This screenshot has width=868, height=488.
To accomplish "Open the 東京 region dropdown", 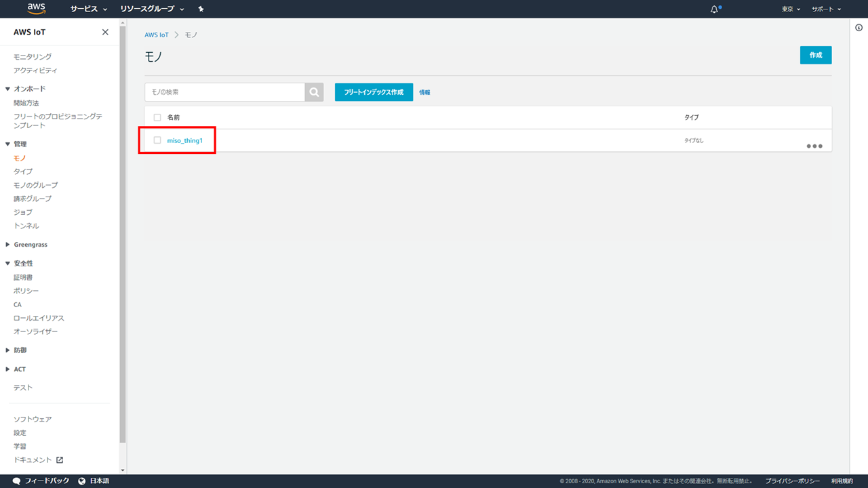I will coord(791,9).
